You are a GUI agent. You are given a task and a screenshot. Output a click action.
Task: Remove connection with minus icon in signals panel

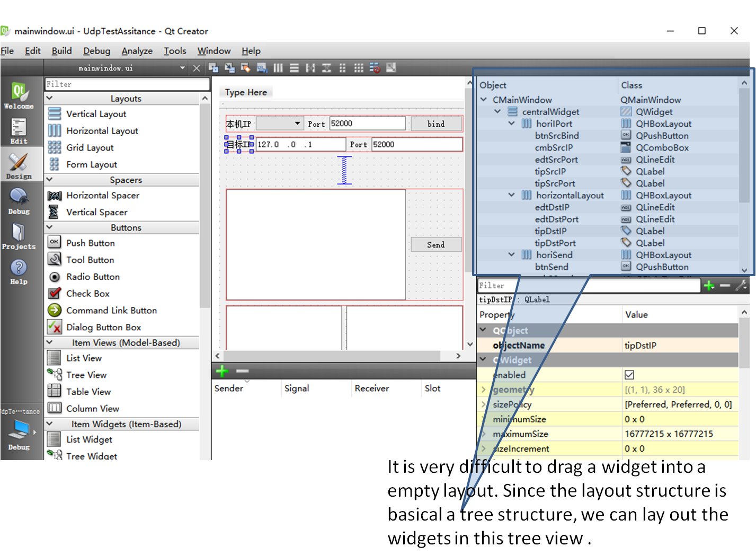pyautogui.click(x=243, y=371)
